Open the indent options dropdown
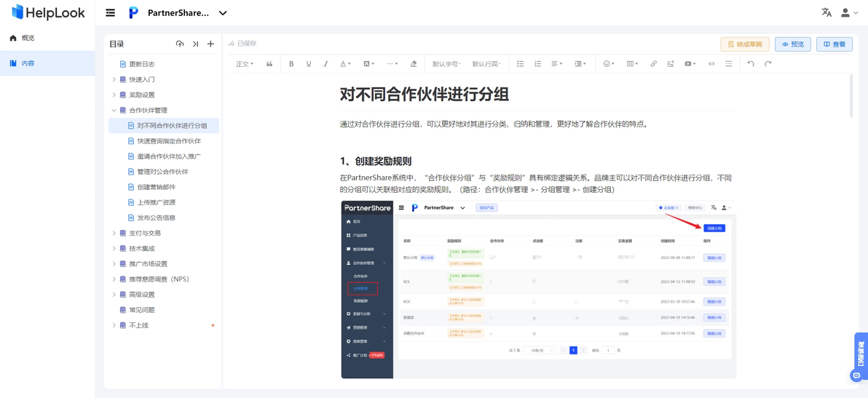This screenshot has width=868, height=398. tap(580, 64)
